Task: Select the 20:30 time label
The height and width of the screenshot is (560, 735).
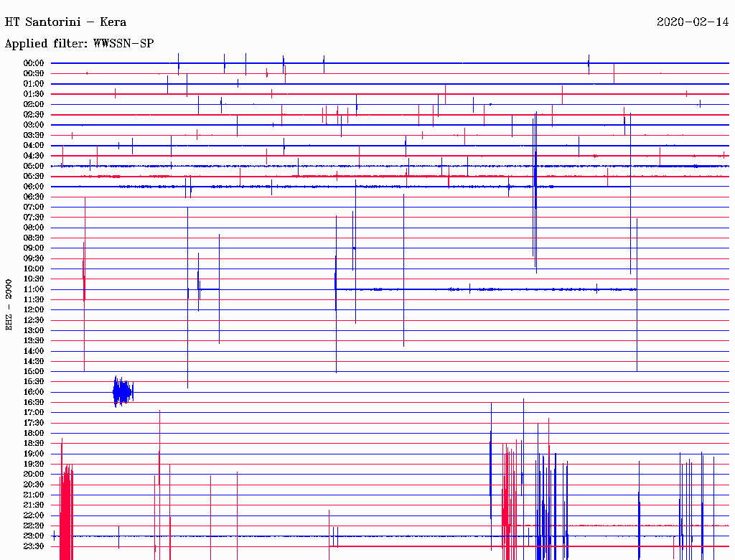Action: (34, 485)
